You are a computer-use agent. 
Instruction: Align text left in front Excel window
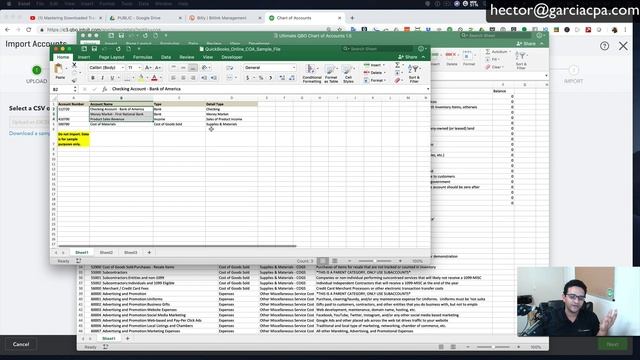[173, 78]
